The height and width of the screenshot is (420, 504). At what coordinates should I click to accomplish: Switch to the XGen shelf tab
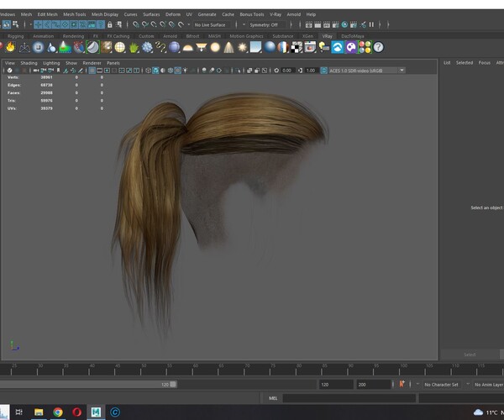coord(307,36)
